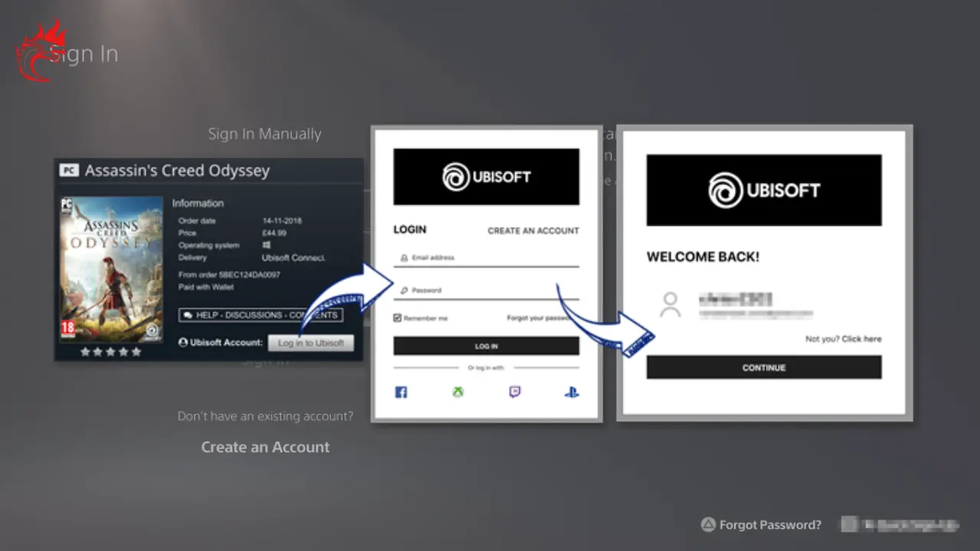Click the Facebook login icon

[x=400, y=392]
